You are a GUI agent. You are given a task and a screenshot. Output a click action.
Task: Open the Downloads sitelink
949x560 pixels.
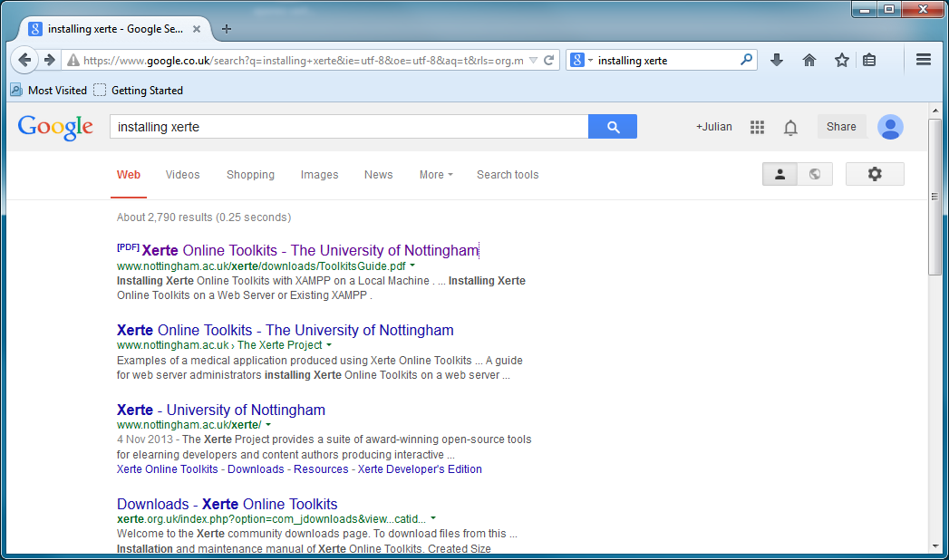256,469
